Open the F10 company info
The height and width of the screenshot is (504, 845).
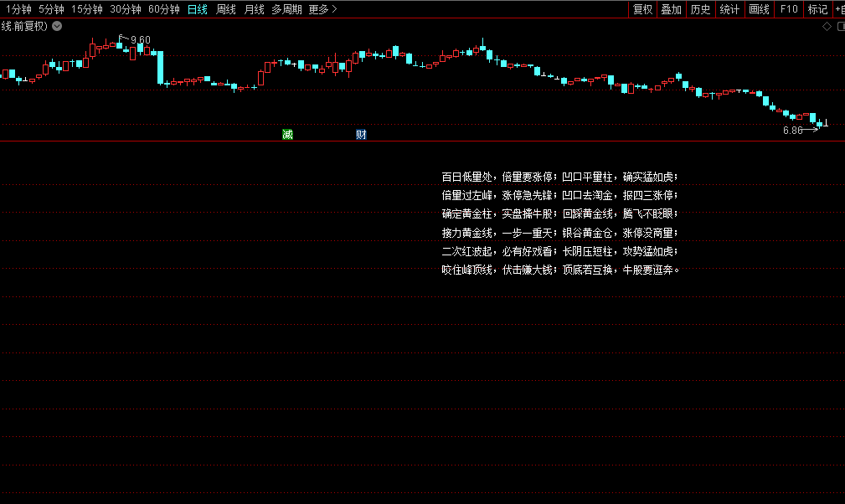[x=788, y=9]
